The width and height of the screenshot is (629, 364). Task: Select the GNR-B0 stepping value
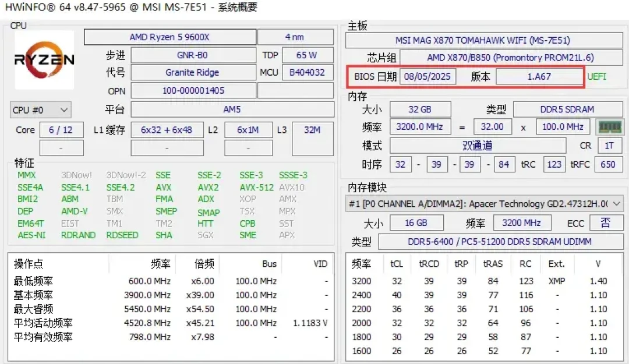[193, 55]
